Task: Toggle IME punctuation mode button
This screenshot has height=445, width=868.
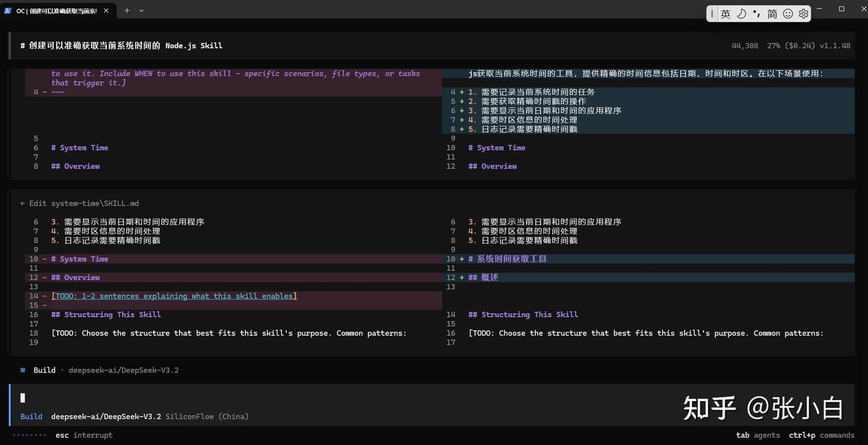Action: [x=756, y=14]
